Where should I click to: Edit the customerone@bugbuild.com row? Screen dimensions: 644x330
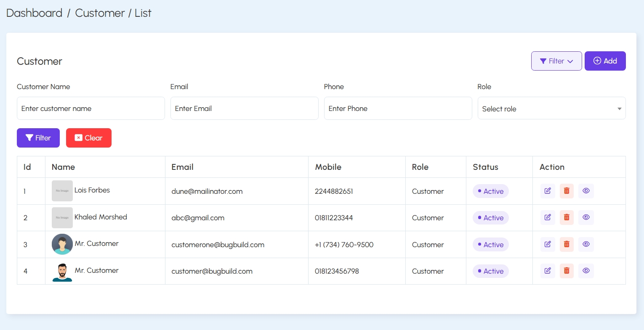click(x=548, y=244)
